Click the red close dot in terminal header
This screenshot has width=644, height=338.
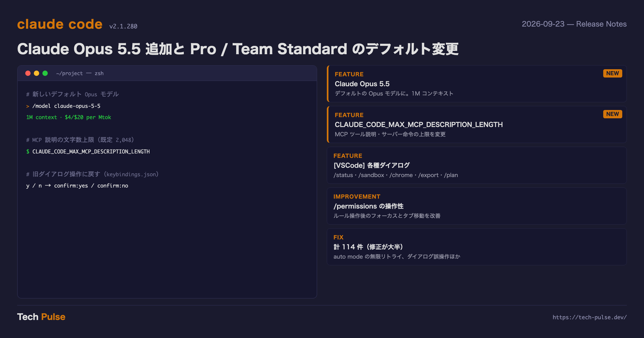[x=28, y=73]
